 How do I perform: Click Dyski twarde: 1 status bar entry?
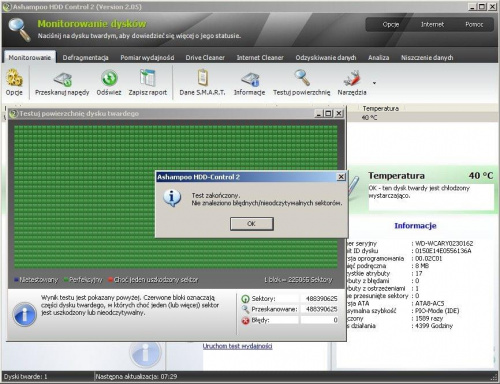(25, 377)
